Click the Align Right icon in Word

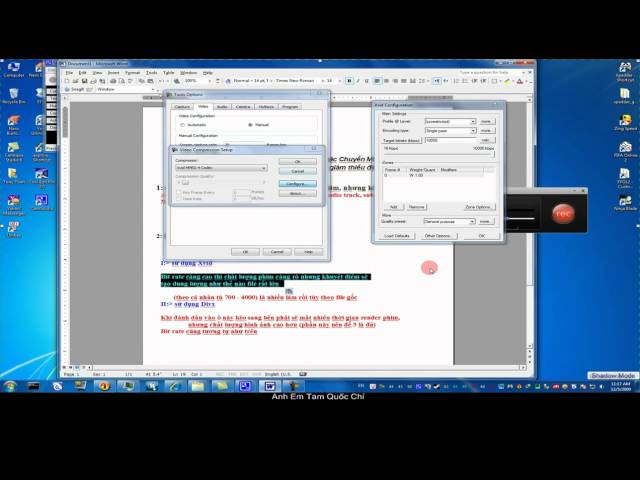[395, 81]
